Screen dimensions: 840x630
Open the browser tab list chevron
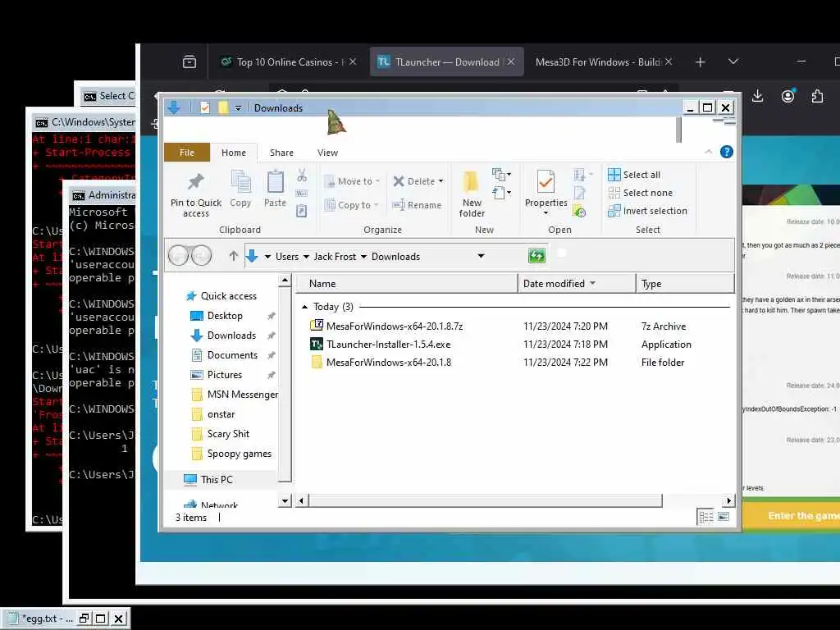733,62
